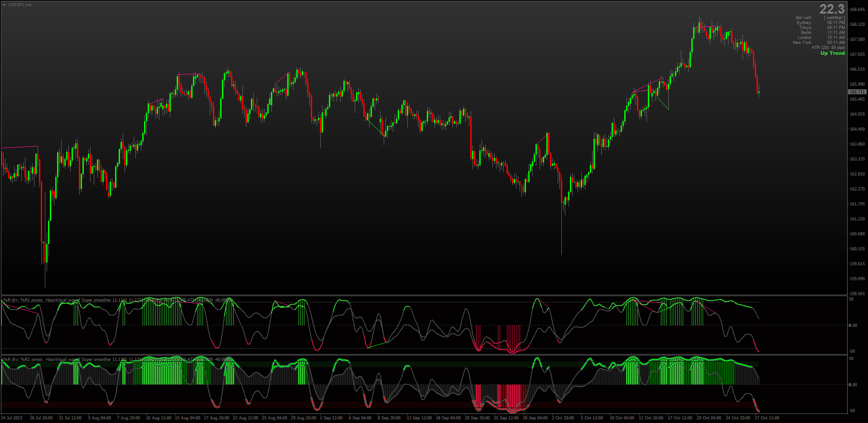Screen dimensions: 868x423
Task: Click the 29 Aug 20:00 time axis label
Action: [304, 418]
